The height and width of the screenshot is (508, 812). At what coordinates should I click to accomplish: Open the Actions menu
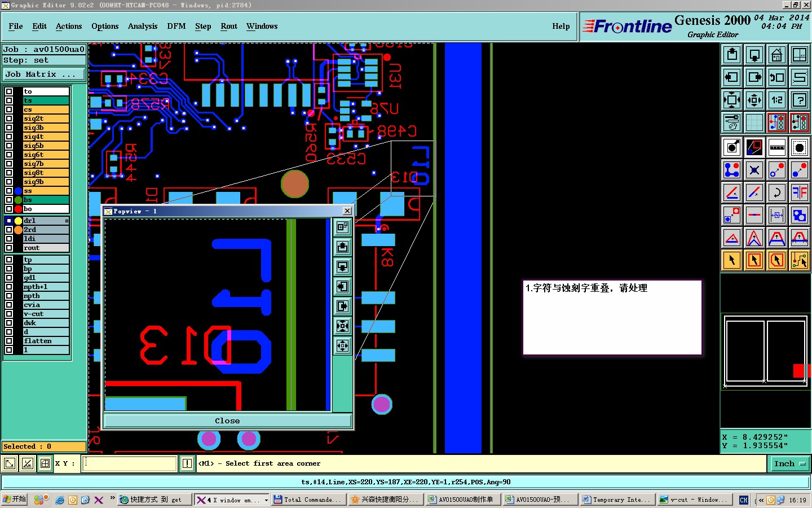point(69,26)
